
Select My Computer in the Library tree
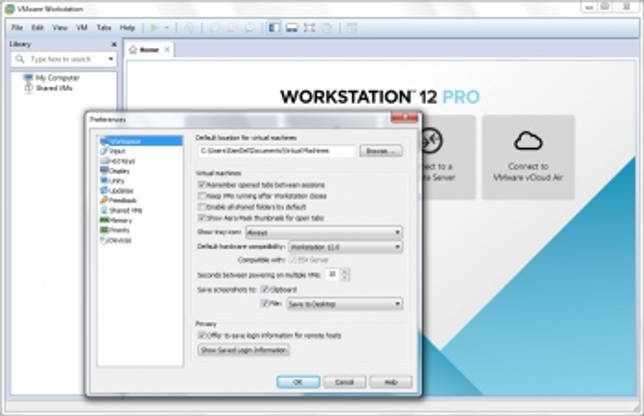(x=51, y=78)
